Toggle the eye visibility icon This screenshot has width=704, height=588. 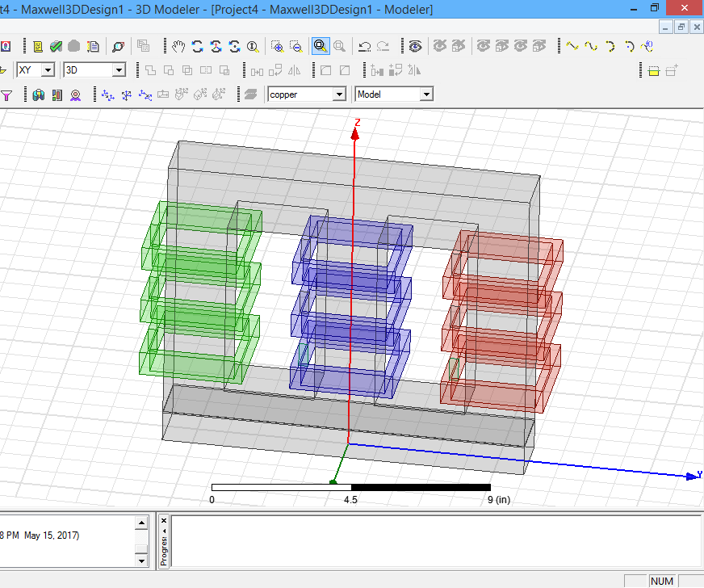pyautogui.click(x=415, y=46)
